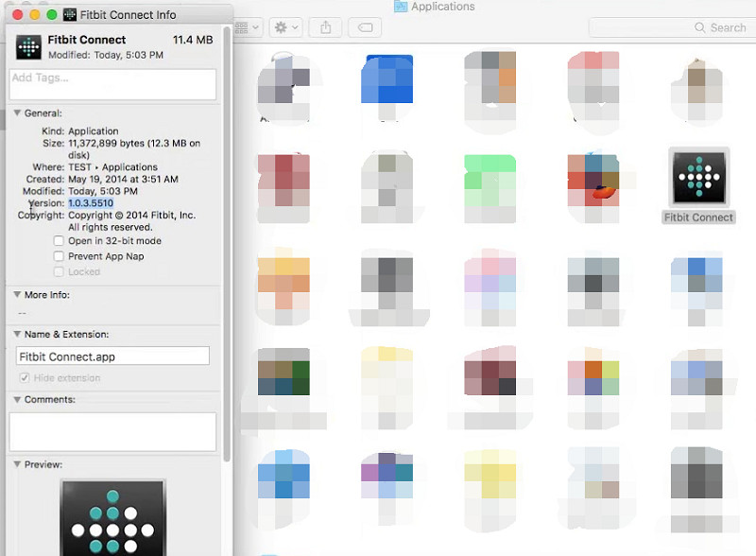Click inside the Comments text box

click(x=112, y=431)
